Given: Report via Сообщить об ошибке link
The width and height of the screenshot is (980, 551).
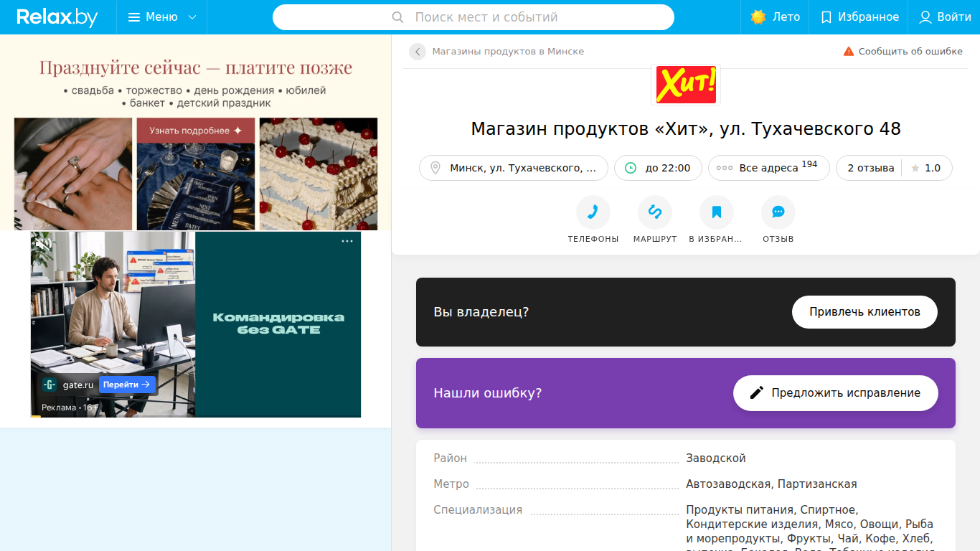Looking at the screenshot, I should pyautogui.click(x=910, y=52).
